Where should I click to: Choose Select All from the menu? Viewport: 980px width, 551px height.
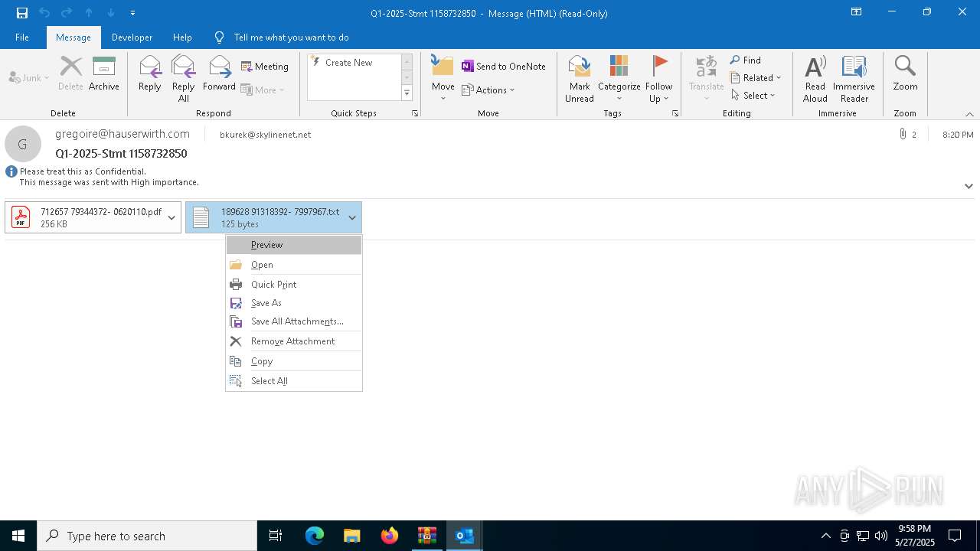tap(294, 381)
